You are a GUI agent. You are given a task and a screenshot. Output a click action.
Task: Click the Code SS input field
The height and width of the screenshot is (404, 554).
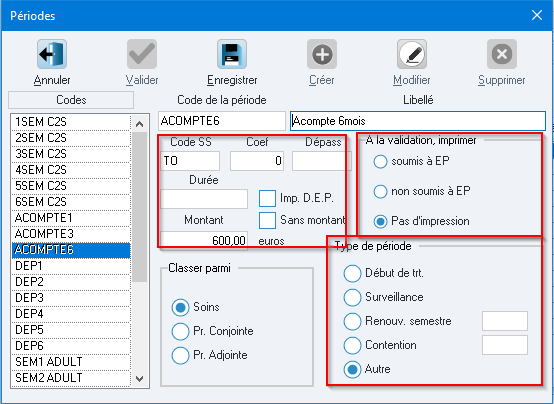[x=190, y=161]
